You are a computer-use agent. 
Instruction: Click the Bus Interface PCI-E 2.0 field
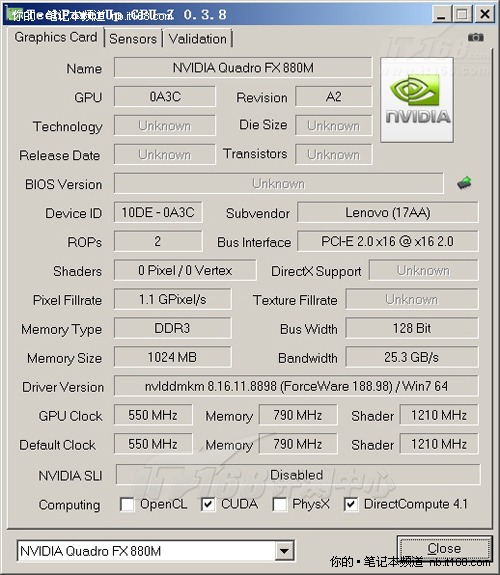[x=388, y=241]
